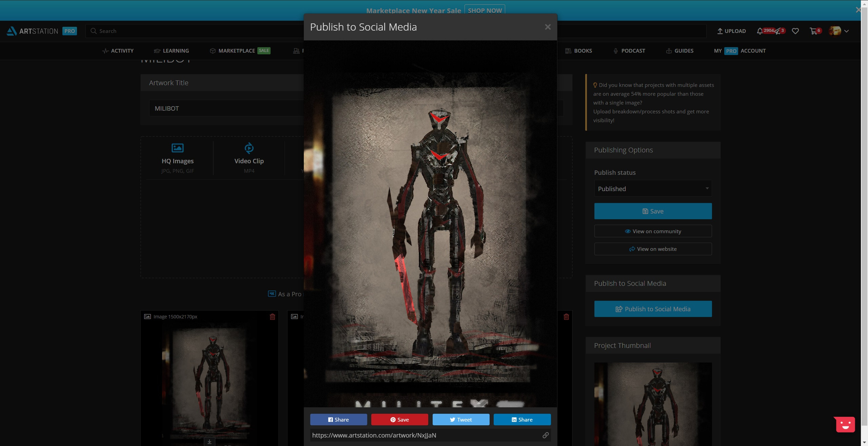868x446 pixels.
Task: Close the Publish to Social Media dialog
Action: tap(548, 27)
